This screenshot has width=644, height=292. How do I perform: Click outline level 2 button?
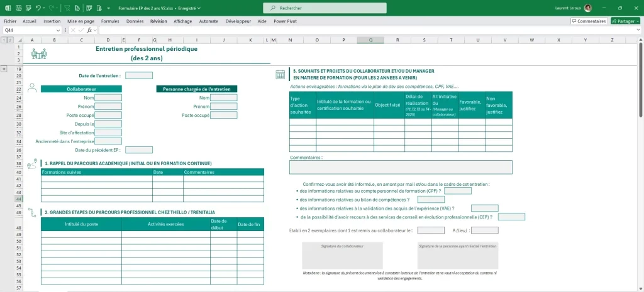pos(10,40)
